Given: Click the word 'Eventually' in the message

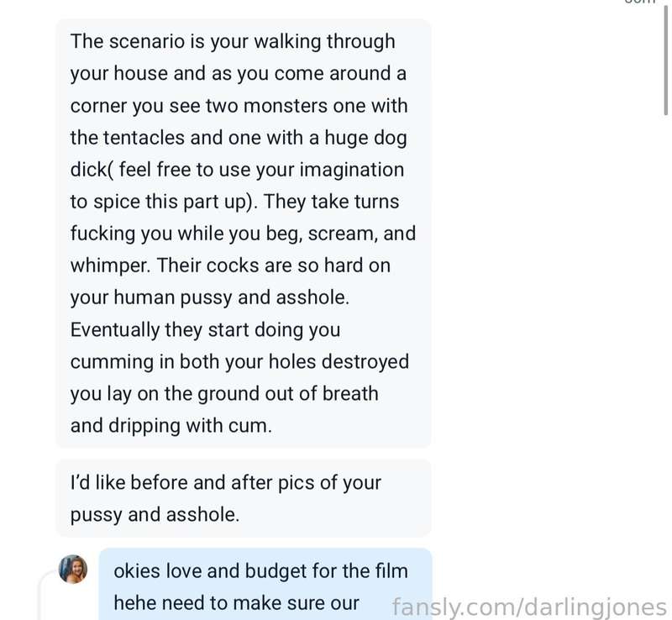Looking at the screenshot, I should click(115, 329).
